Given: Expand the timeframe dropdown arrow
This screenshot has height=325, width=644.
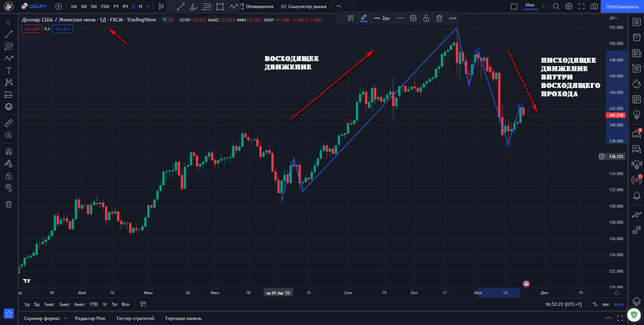Looking at the screenshot, I should [x=149, y=6].
